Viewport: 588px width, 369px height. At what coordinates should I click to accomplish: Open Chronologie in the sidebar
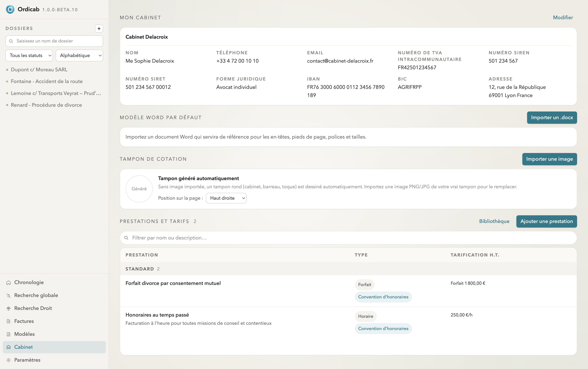click(54, 282)
